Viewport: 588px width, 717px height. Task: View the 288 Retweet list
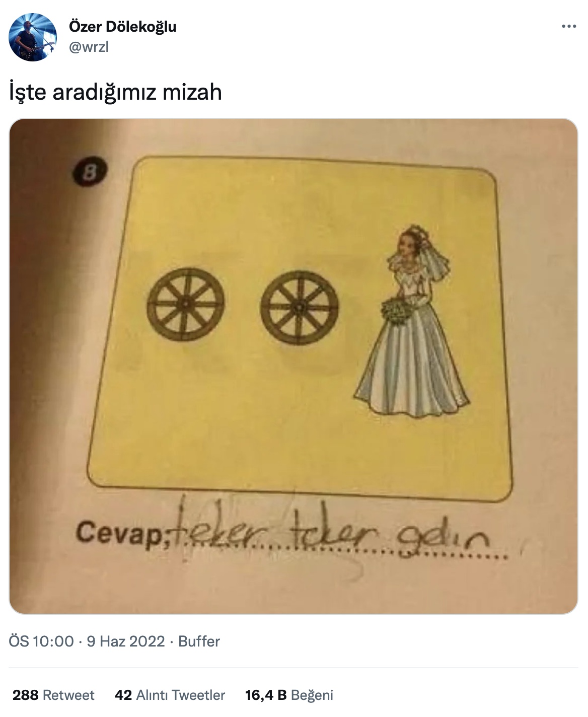click(x=53, y=695)
